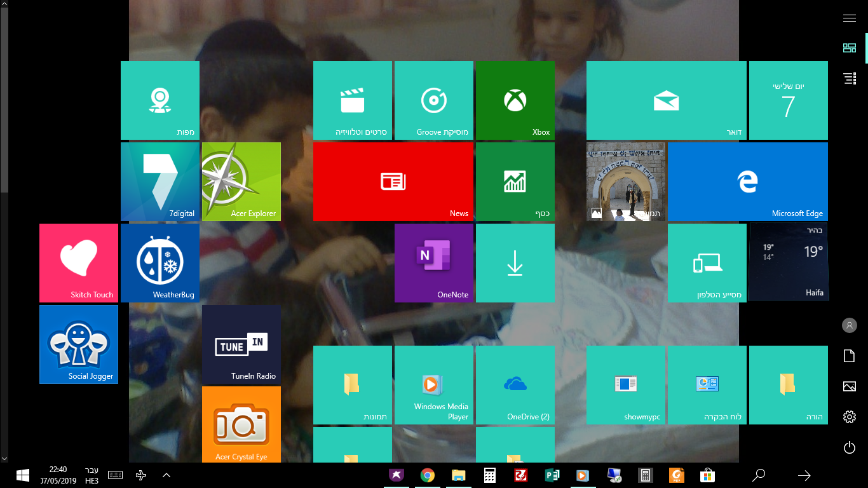Open Settings via the gear icon

tap(850, 417)
